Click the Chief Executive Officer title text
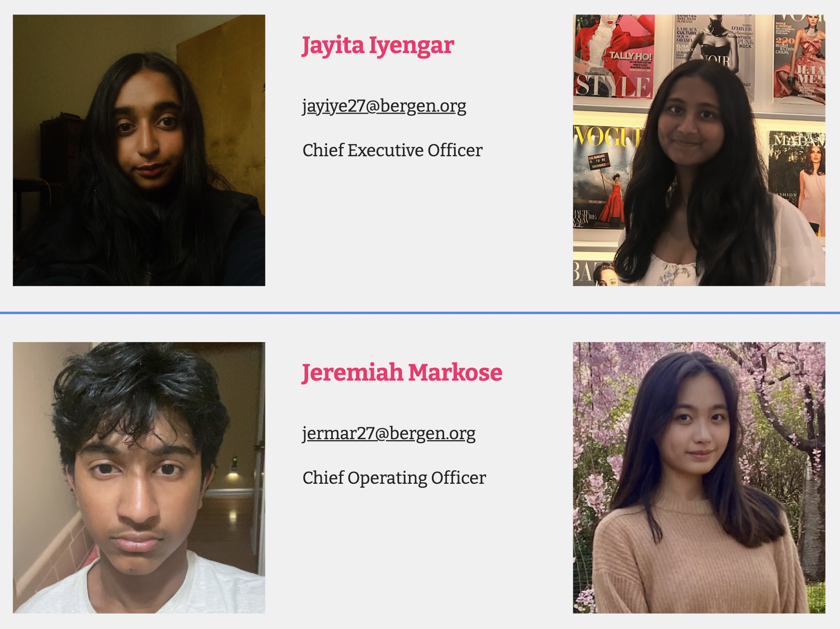The image size is (840, 629). [x=392, y=150]
